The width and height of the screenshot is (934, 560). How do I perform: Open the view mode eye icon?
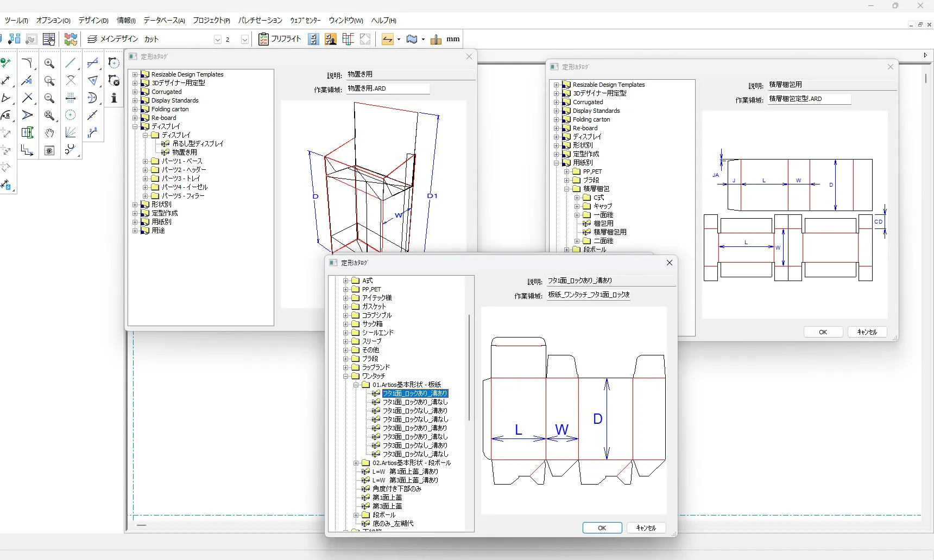tap(49, 150)
